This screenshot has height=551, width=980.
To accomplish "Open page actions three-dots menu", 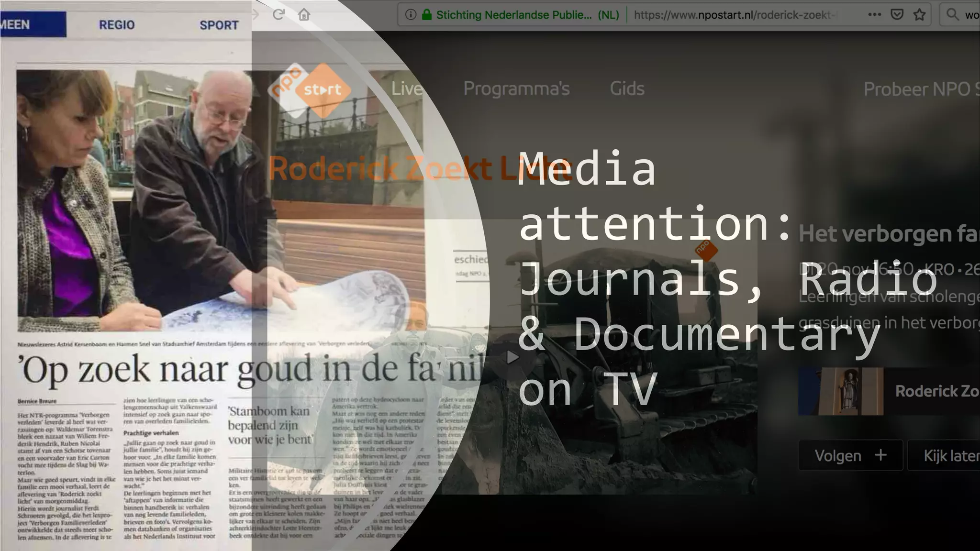I will pos(874,15).
